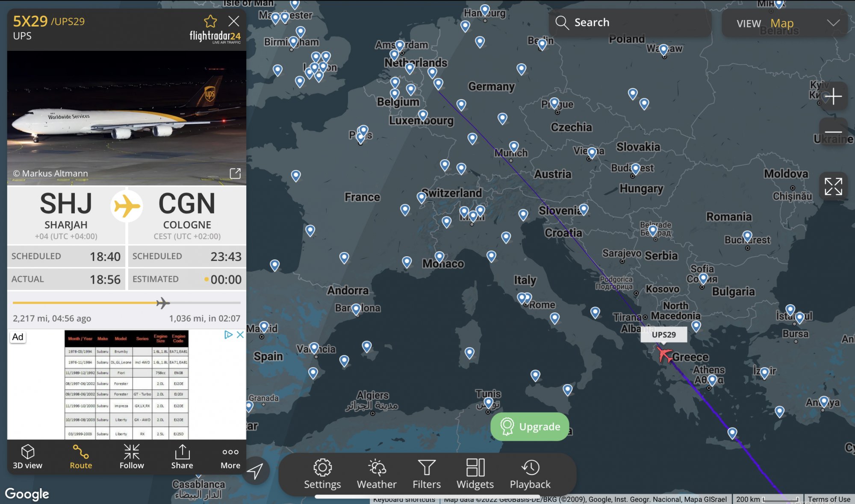
Task: Click the SHJ Sharjah origin airport
Action: tap(66, 215)
